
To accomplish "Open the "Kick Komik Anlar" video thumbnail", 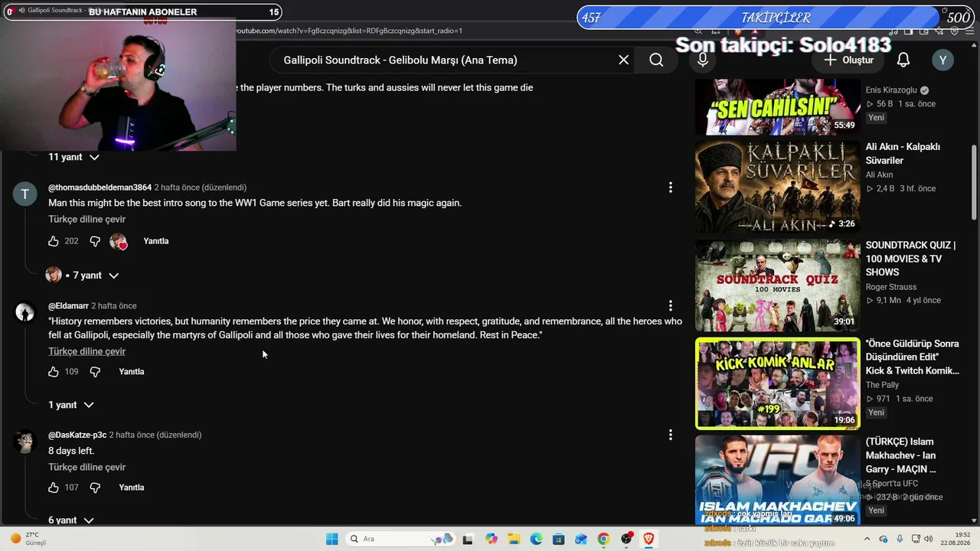I will point(778,383).
